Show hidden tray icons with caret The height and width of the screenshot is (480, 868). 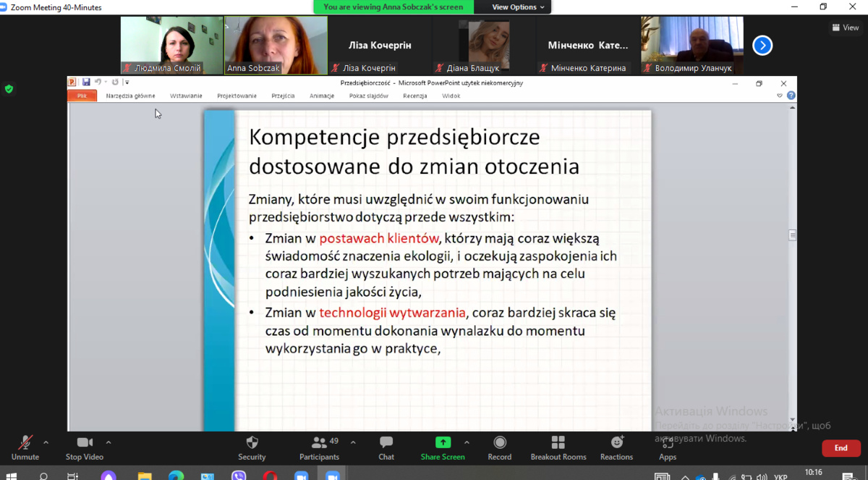point(685,476)
